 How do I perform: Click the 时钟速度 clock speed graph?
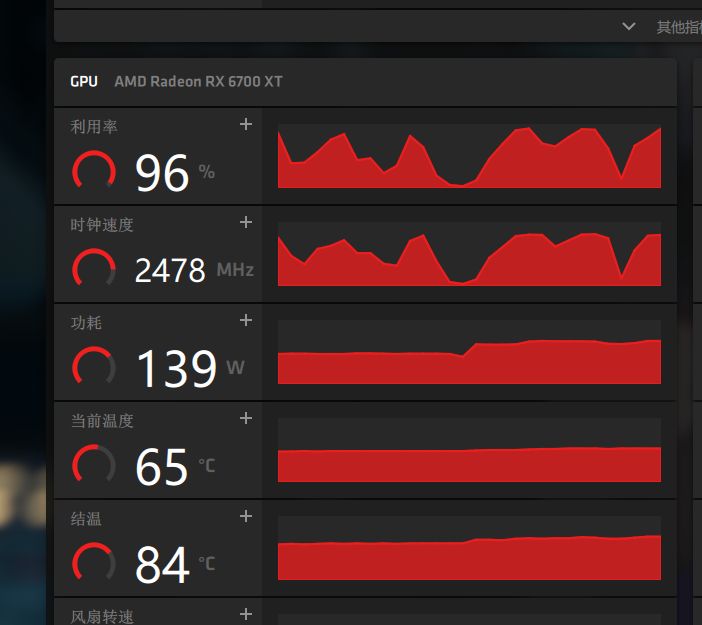click(469, 254)
